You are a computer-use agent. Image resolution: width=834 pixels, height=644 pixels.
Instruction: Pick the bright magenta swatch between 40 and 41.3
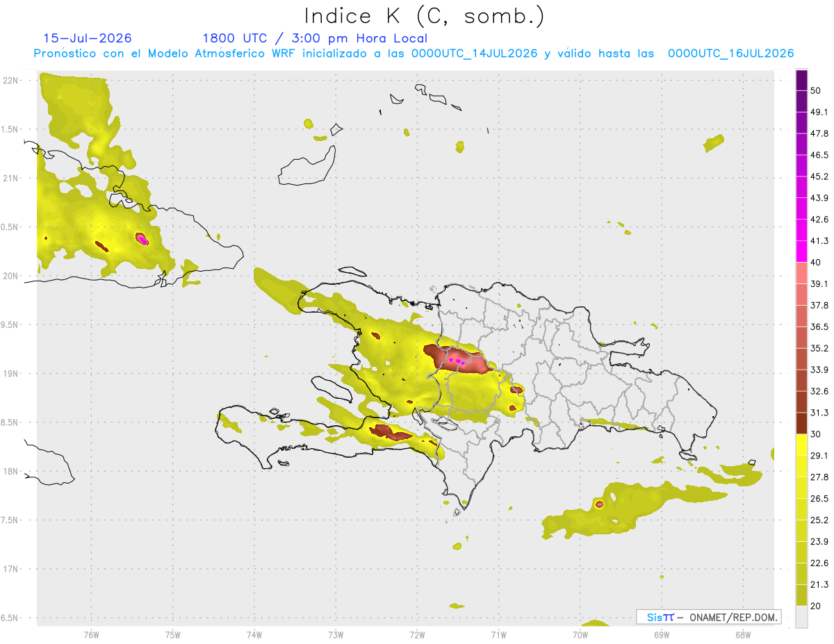click(801, 251)
